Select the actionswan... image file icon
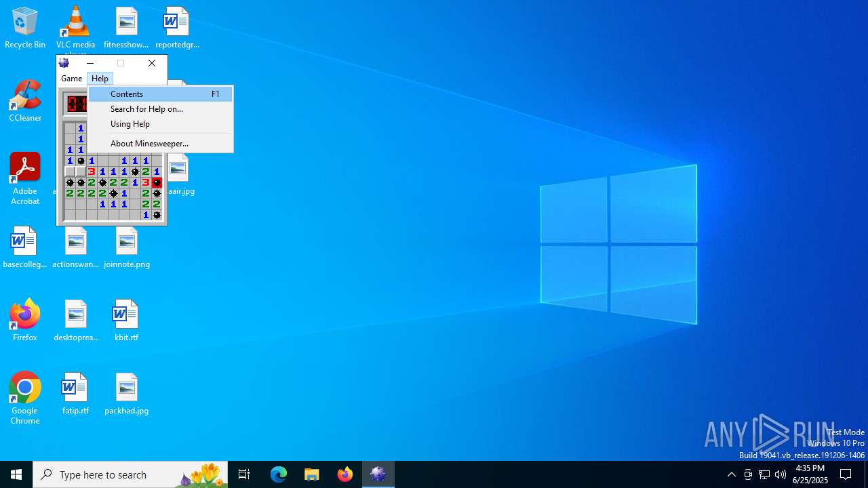868x488 pixels. click(x=76, y=248)
